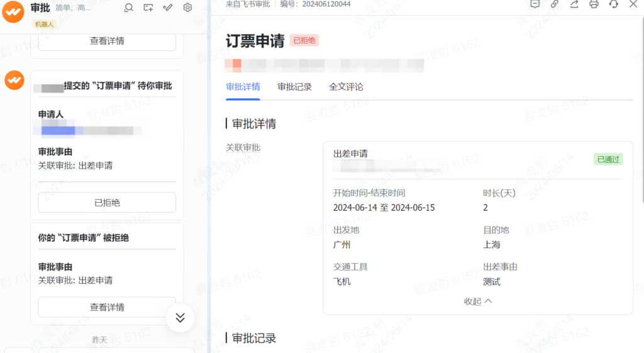Viewport: 644px width, 353px height.
Task: Jump to latest messages with double-chevron button
Action: pos(180,318)
